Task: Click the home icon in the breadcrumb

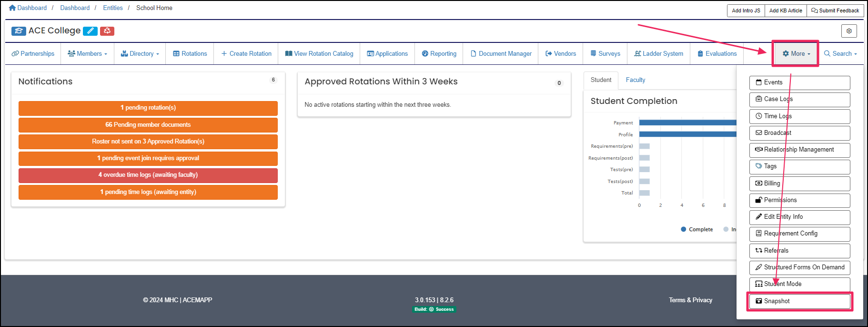Action: click(12, 8)
